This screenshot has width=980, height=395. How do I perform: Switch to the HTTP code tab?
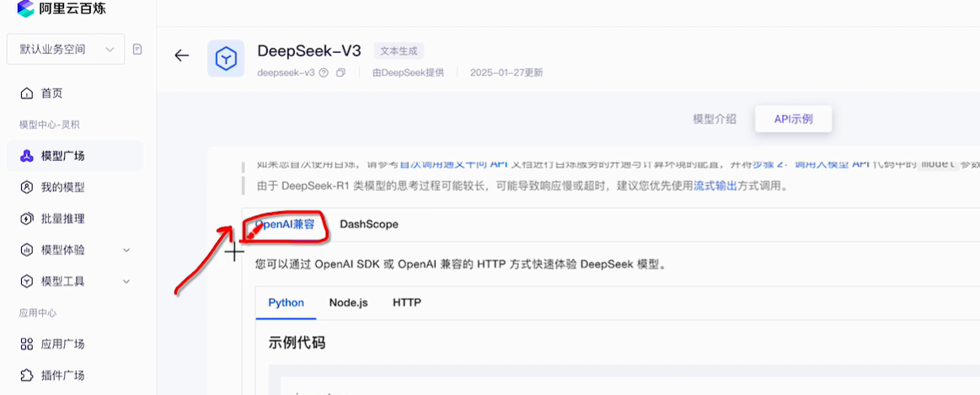[x=407, y=302]
